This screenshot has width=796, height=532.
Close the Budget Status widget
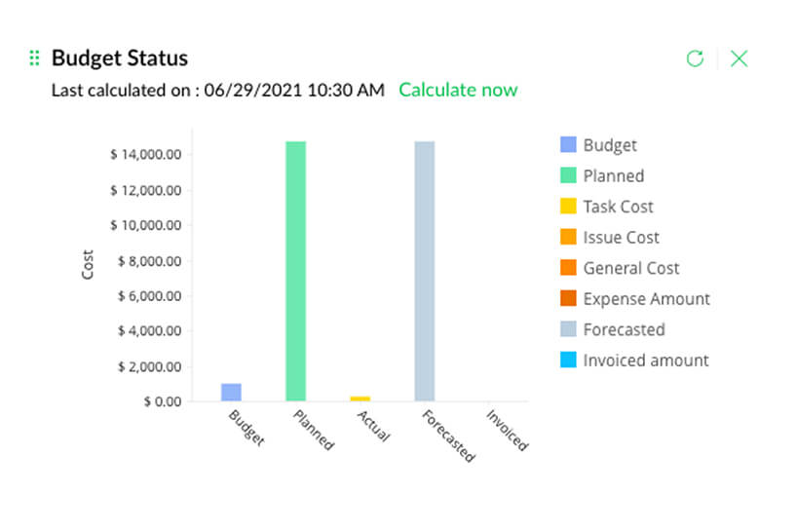[x=739, y=58]
